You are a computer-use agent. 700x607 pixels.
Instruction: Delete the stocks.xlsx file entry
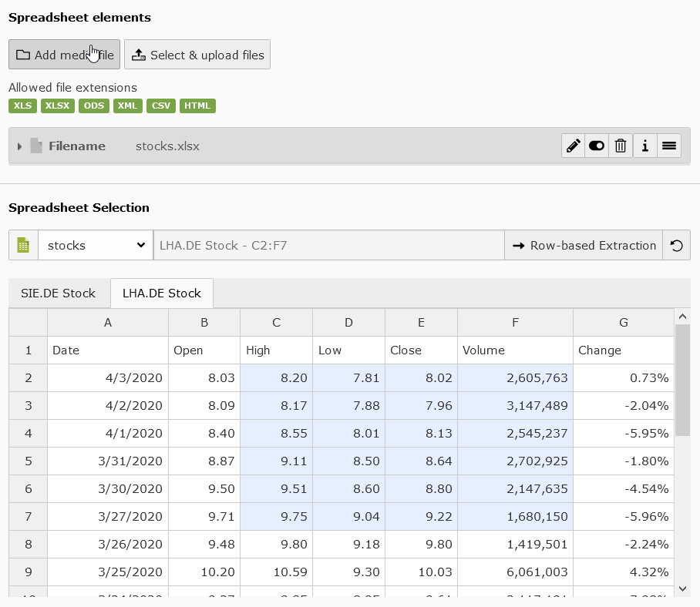[x=621, y=146]
